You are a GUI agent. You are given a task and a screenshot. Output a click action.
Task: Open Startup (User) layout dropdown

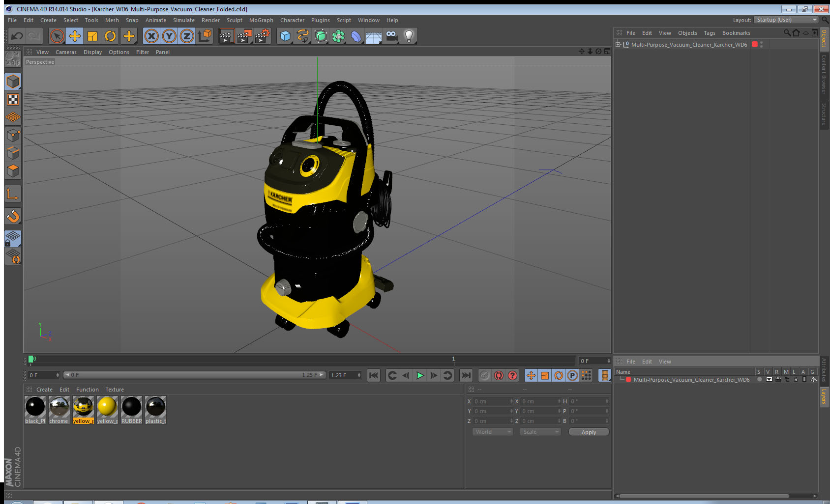[787, 20]
